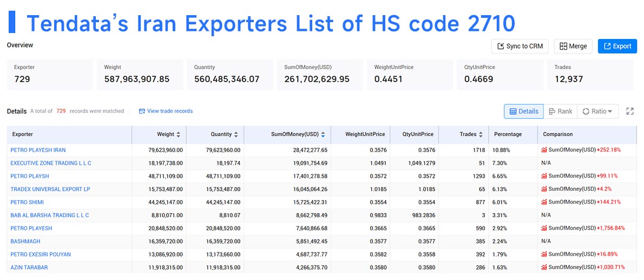Viewport: 644px width, 280px height.
Task: Click the Comparison column header
Action: coord(587,135)
